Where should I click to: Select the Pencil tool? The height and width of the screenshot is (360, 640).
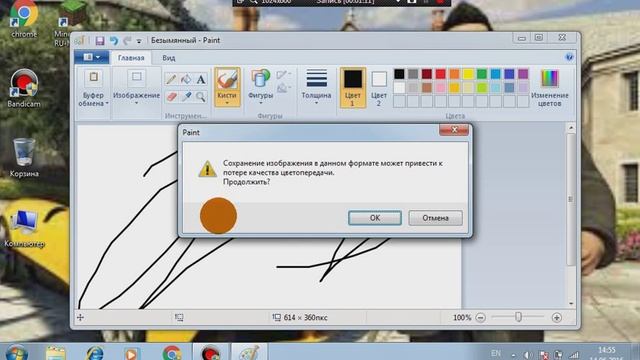coord(171,79)
